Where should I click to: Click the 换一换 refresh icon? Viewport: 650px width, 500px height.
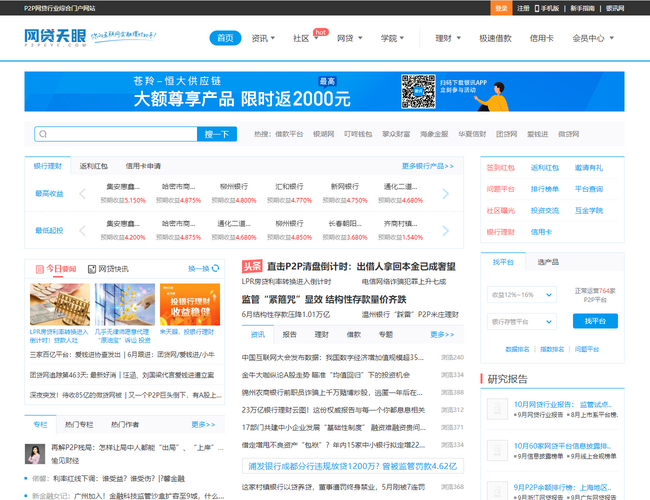[x=216, y=268]
